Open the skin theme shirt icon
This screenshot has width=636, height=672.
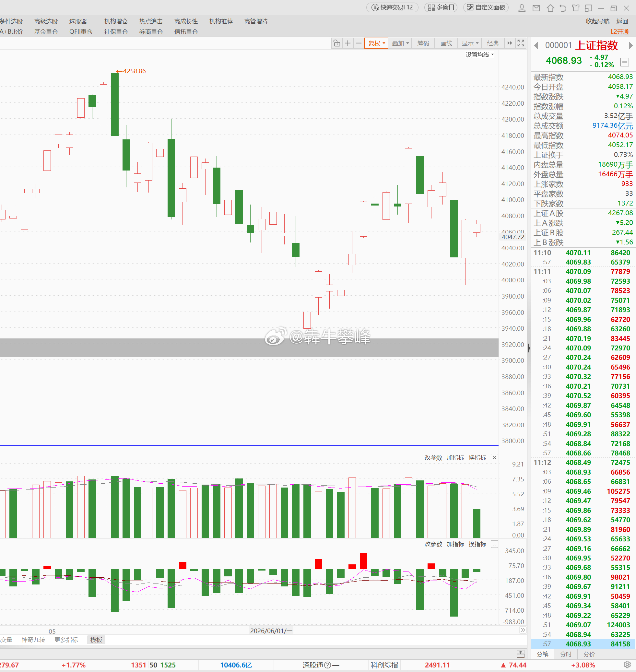point(576,8)
